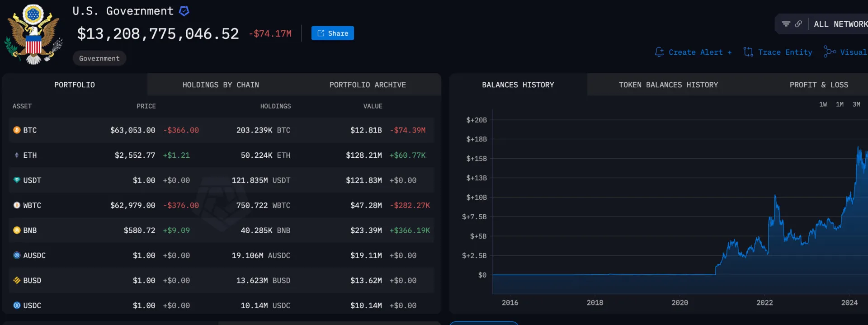Screen dimensions: 868x325
Task: Click the $19.11M AUSDC value
Action: [366, 255]
